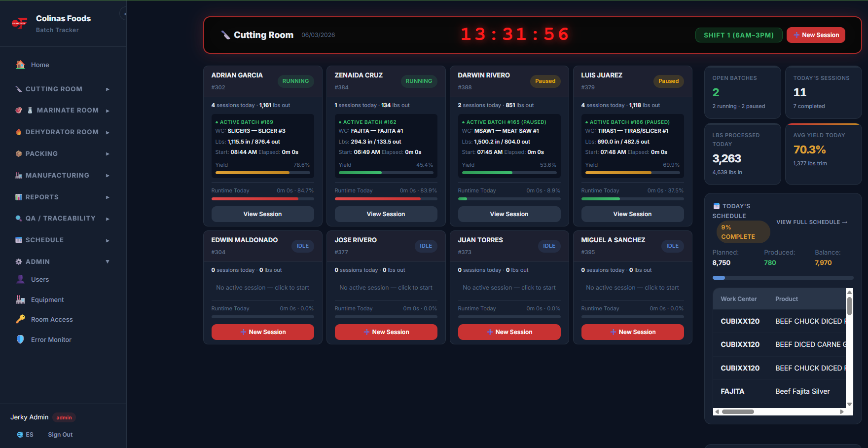The height and width of the screenshot is (448, 868).
Task: Click the Open Batches stat card
Action: (742, 92)
